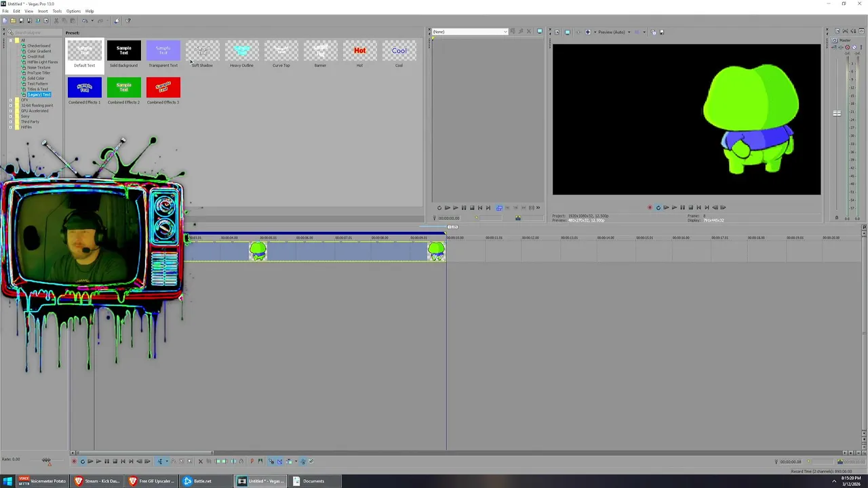Click Go to End in timeline transport
This screenshot has height=488, width=868.
[x=131, y=462]
